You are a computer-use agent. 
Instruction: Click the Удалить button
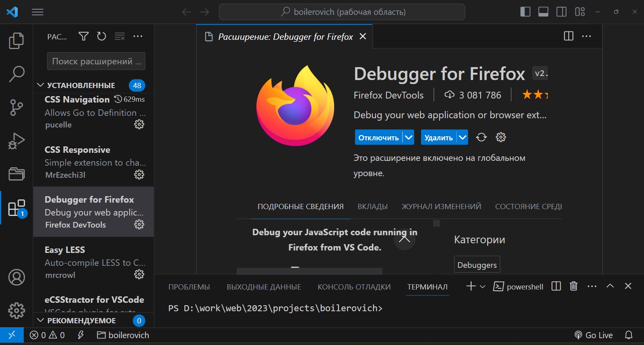click(438, 138)
